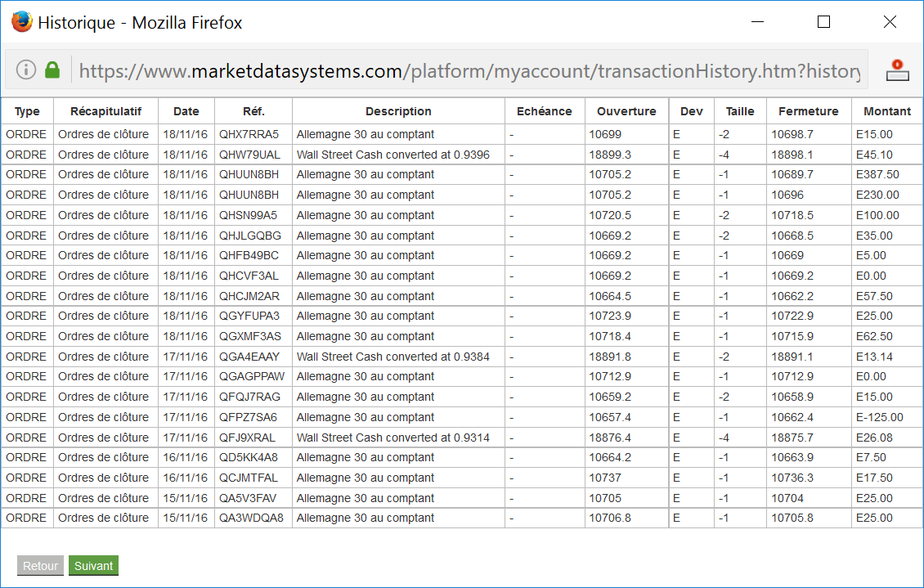Image resolution: width=924 pixels, height=588 pixels.
Task: Click the Dev column header
Action: (691, 111)
